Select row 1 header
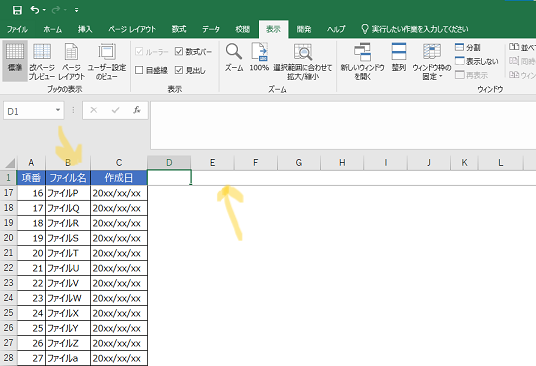 pyautogui.click(x=8, y=178)
